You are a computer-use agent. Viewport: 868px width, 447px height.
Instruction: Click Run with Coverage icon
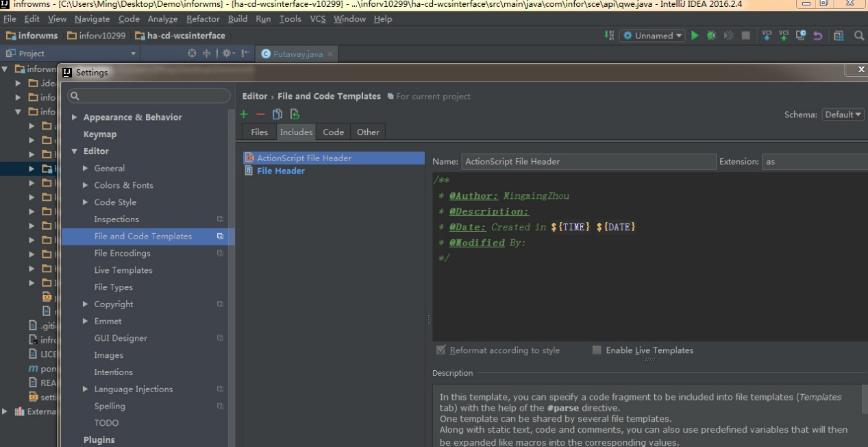[x=729, y=36]
